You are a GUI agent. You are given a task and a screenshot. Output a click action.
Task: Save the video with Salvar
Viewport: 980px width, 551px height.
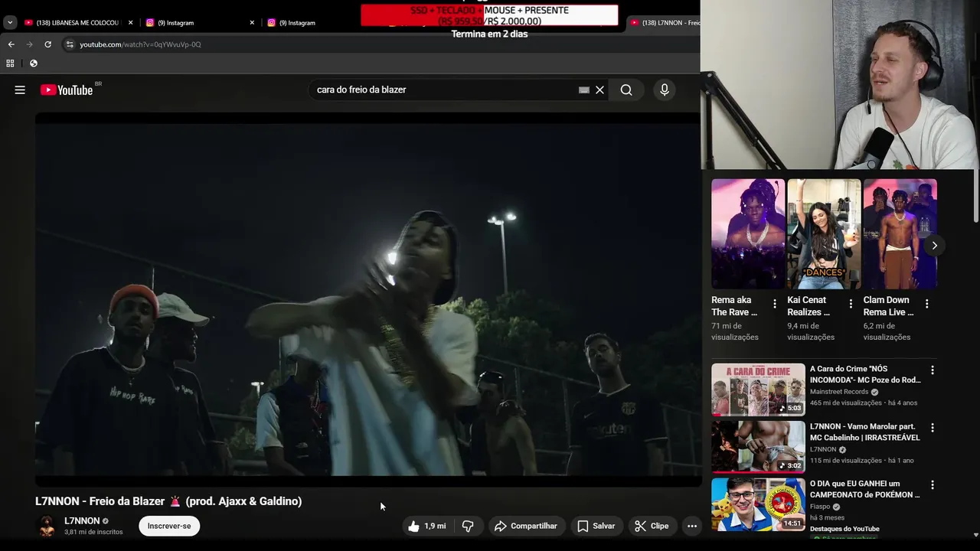[x=596, y=526]
